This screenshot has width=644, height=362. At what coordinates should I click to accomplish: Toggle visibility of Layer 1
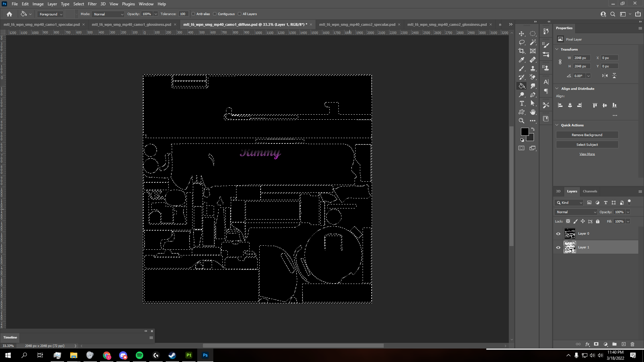pyautogui.click(x=558, y=247)
